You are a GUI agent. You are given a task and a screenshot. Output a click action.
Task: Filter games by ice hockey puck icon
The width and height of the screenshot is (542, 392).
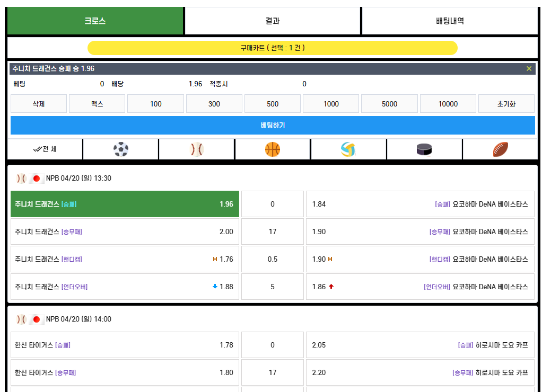coord(424,149)
